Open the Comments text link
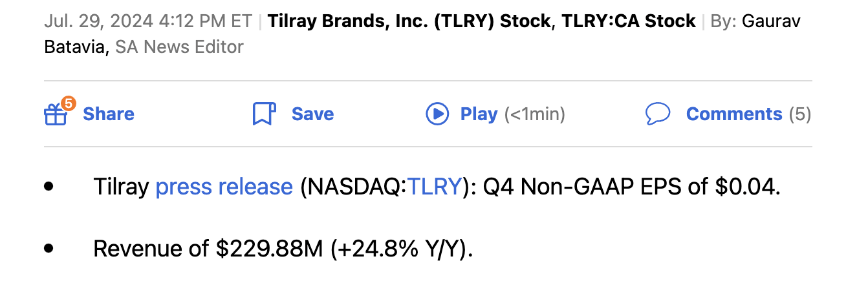This screenshot has width=868, height=283. click(734, 114)
